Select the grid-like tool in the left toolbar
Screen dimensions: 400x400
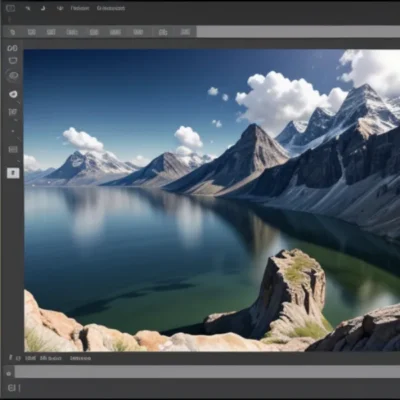coord(13,149)
